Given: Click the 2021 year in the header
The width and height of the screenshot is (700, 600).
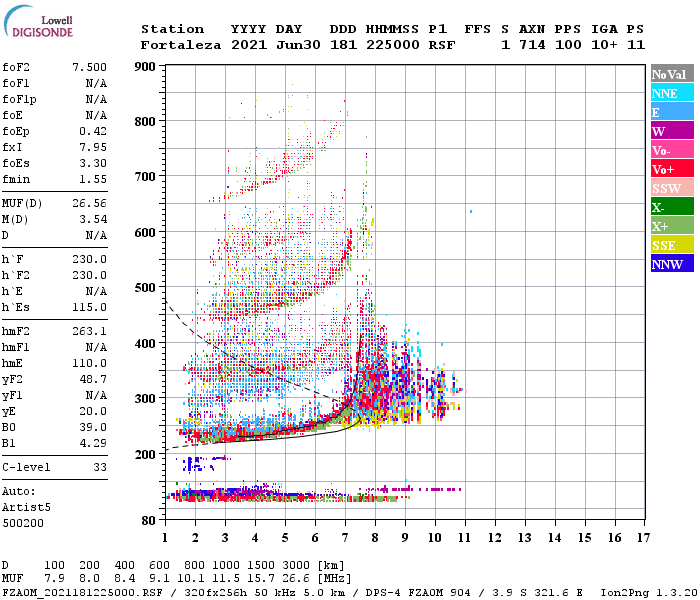Looking at the screenshot, I should click(x=249, y=45).
